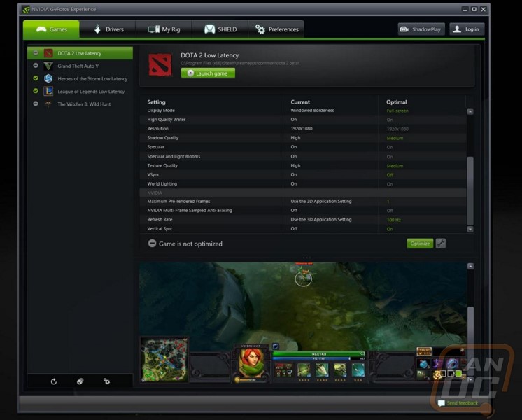Click the Current column header
The image size is (522, 420).
(x=300, y=102)
